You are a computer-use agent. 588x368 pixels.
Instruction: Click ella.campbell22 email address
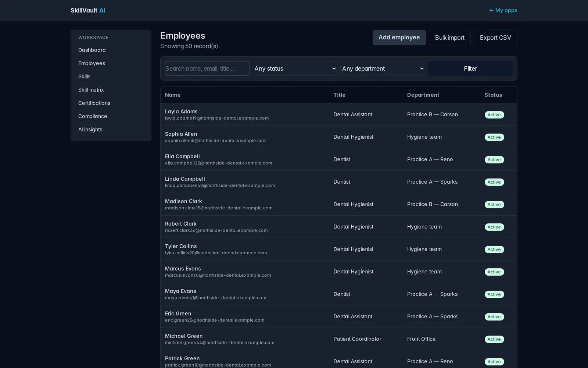219,163
